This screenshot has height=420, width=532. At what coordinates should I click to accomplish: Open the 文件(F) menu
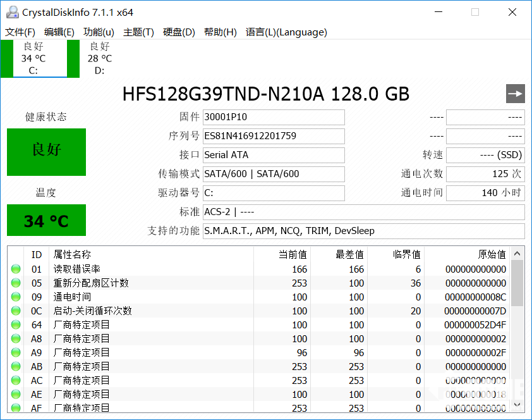(20, 32)
